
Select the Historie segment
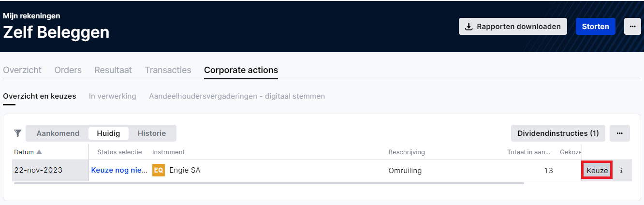152,133
